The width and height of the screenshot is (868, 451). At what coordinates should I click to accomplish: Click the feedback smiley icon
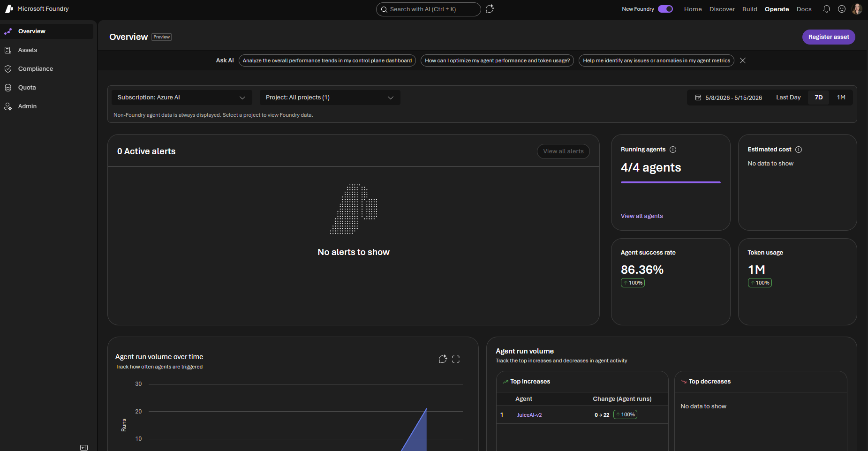point(842,9)
